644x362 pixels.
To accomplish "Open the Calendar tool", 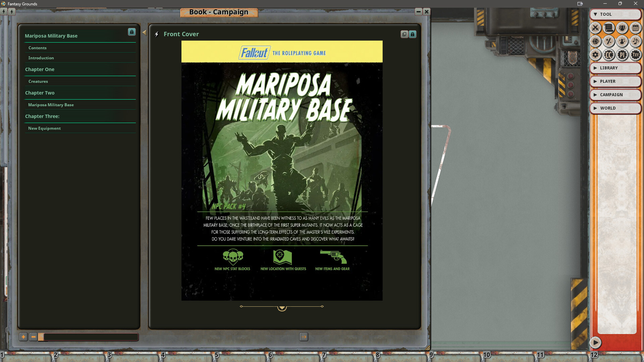I will (x=635, y=28).
